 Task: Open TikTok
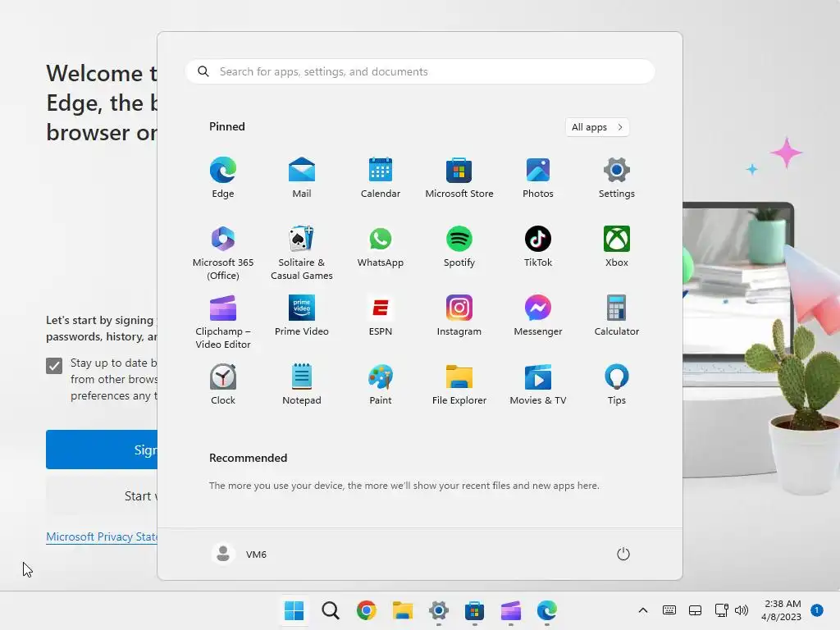tap(538, 247)
